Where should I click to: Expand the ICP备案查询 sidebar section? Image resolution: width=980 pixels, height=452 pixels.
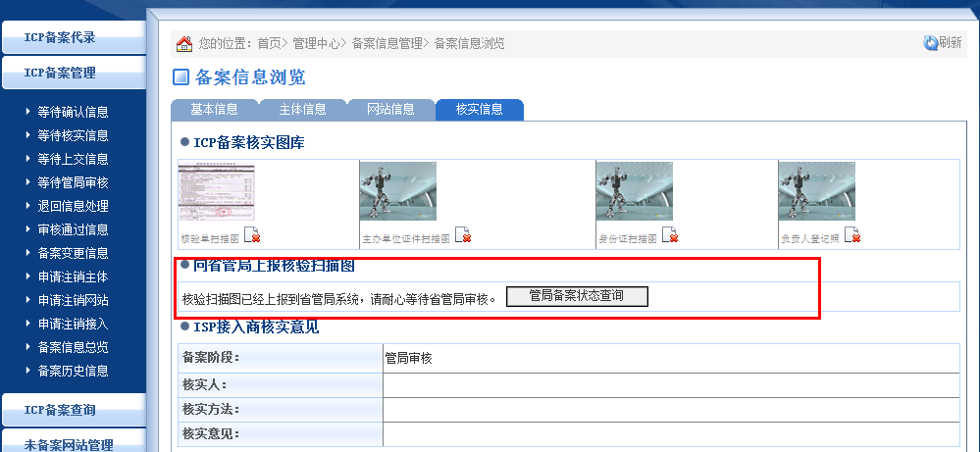point(74,410)
